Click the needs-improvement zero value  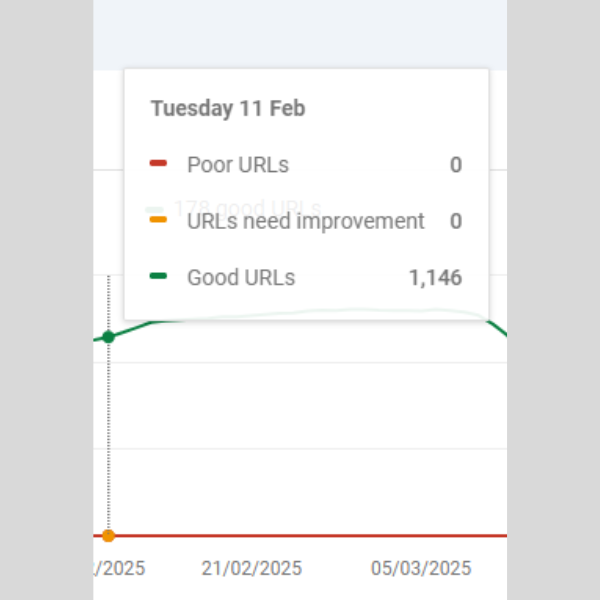tap(455, 221)
